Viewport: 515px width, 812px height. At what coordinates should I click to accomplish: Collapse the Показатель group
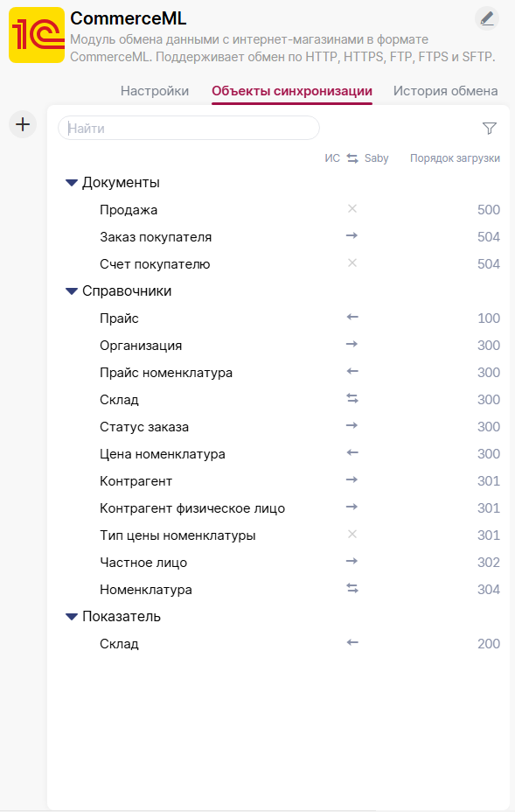coord(72,617)
